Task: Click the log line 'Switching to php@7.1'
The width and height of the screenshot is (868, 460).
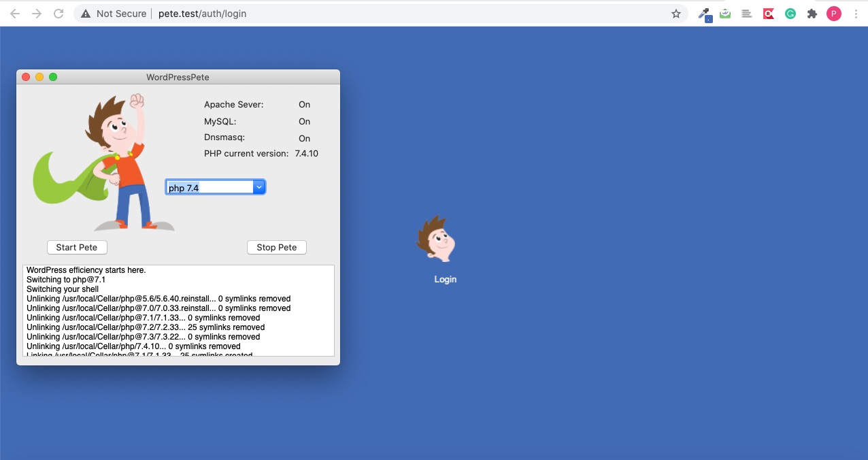Action: click(x=66, y=280)
